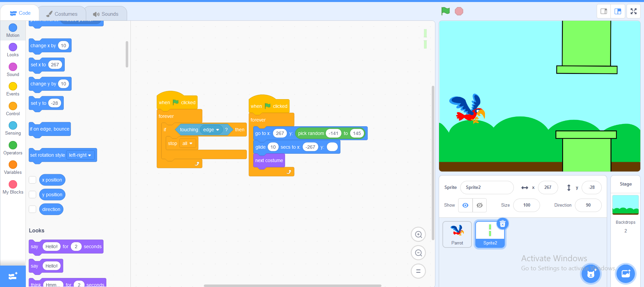Show the sprite with eye icon
The width and height of the screenshot is (644, 287).
point(466,205)
